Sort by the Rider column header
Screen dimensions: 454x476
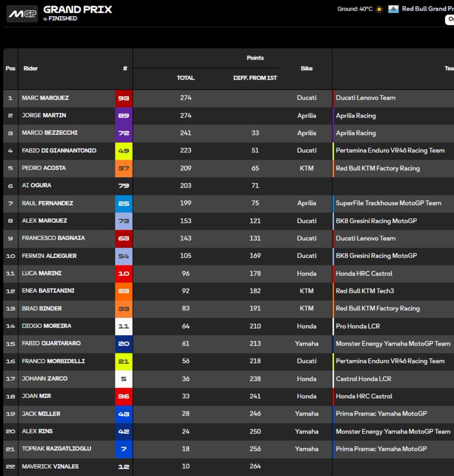point(31,68)
